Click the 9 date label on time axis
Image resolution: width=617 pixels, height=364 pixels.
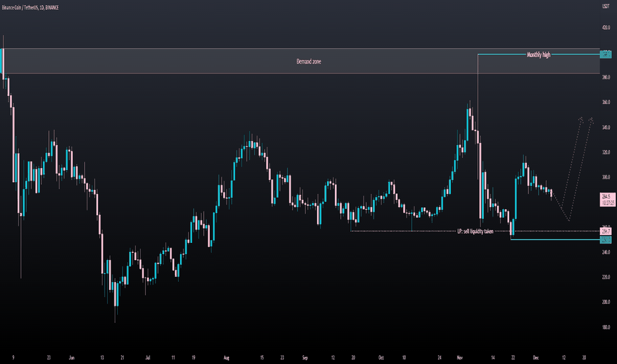tap(13, 357)
